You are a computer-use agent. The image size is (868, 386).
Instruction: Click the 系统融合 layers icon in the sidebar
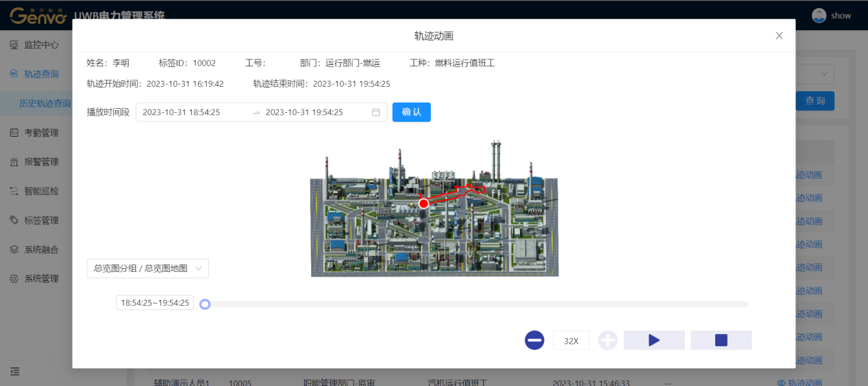pos(14,250)
